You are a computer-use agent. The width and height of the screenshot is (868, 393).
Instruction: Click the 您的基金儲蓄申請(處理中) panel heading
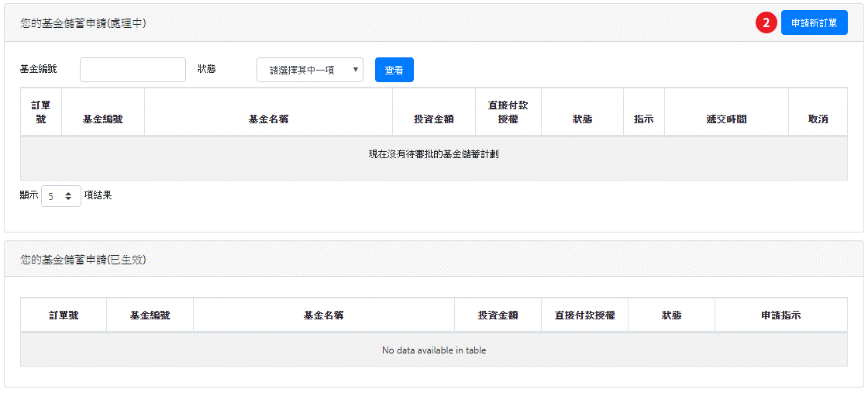[83, 23]
